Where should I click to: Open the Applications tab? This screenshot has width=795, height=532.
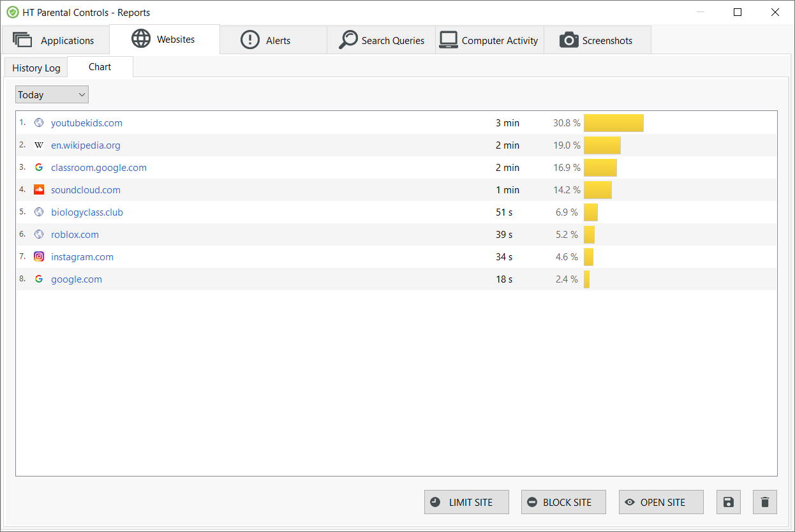55,40
